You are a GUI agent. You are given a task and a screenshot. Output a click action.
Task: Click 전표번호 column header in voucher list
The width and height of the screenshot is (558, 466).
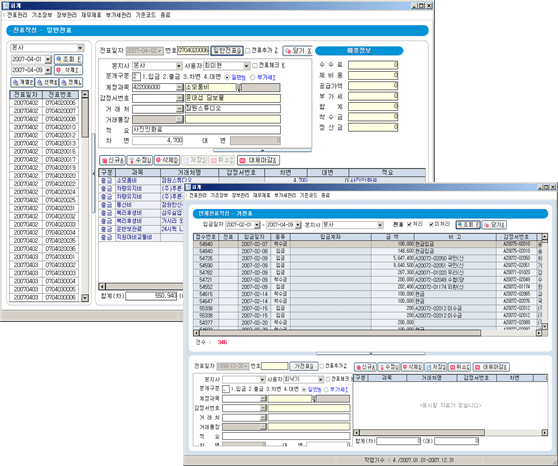pos(60,95)
